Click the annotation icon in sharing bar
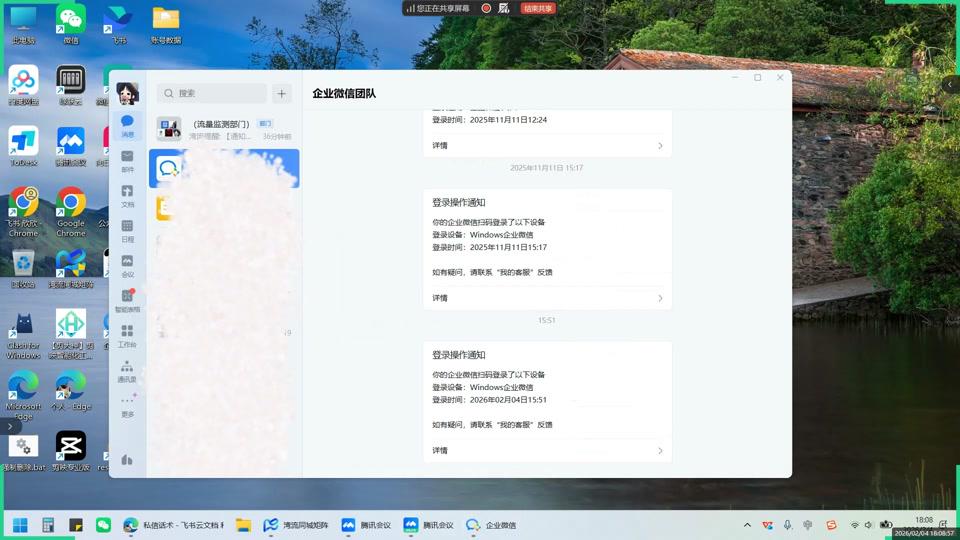The width and height of the screenshot is (960, 540). point(504,8)
